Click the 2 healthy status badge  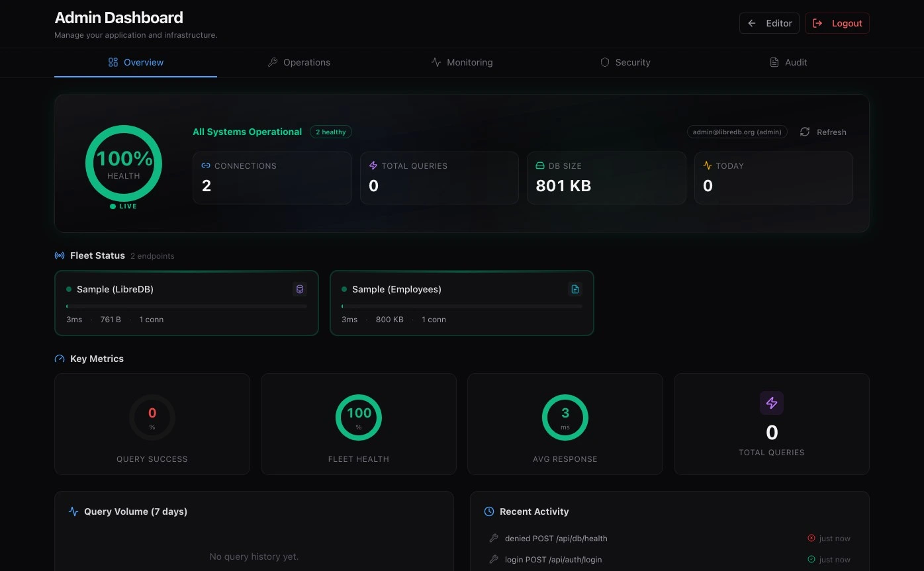click(331, 132)
